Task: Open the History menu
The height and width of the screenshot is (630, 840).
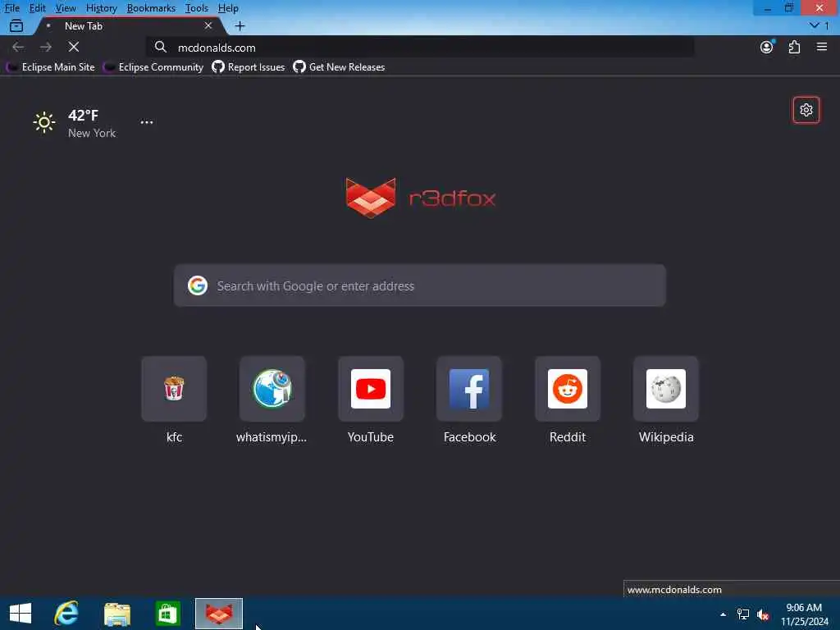Action: [101, 8]
